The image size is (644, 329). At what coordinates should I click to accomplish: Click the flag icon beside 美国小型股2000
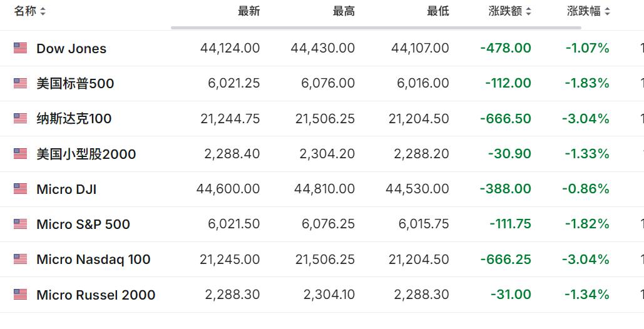point(20,154)
